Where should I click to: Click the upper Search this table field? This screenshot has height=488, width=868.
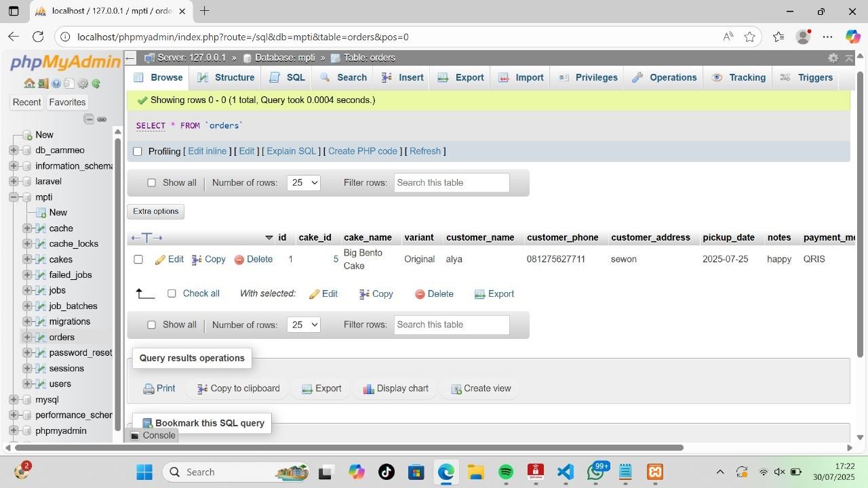pos(451,183)
